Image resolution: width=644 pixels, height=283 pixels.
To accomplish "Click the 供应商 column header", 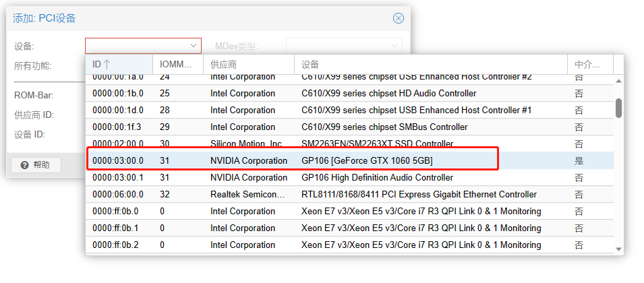I will [249, 64].
